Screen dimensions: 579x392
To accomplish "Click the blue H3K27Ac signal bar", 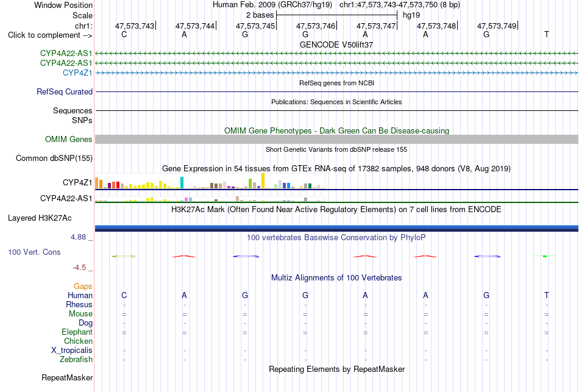I will click(x=336, y=229).
